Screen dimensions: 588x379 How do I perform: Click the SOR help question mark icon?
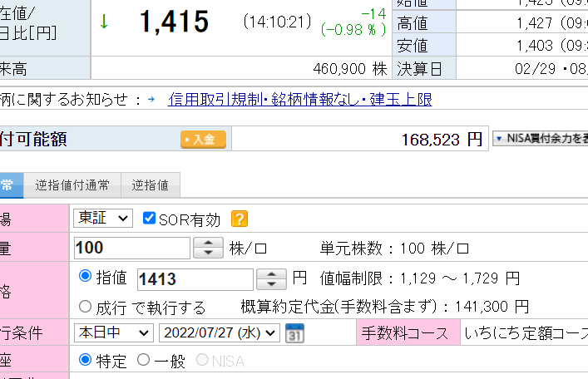240,219
